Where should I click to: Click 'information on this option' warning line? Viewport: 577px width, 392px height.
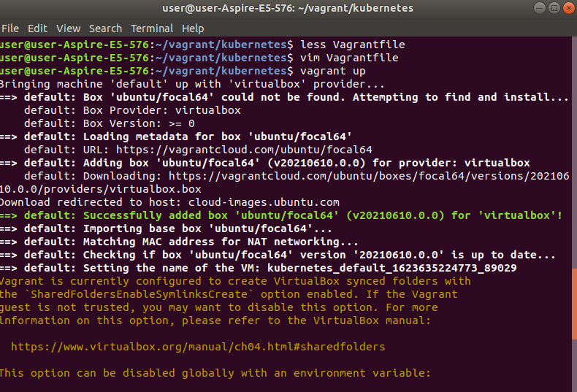click(x=215, y=320)
